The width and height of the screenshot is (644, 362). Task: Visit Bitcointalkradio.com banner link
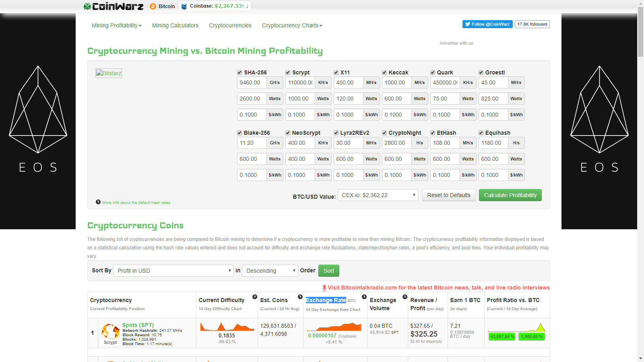click(x=439, y=288)
